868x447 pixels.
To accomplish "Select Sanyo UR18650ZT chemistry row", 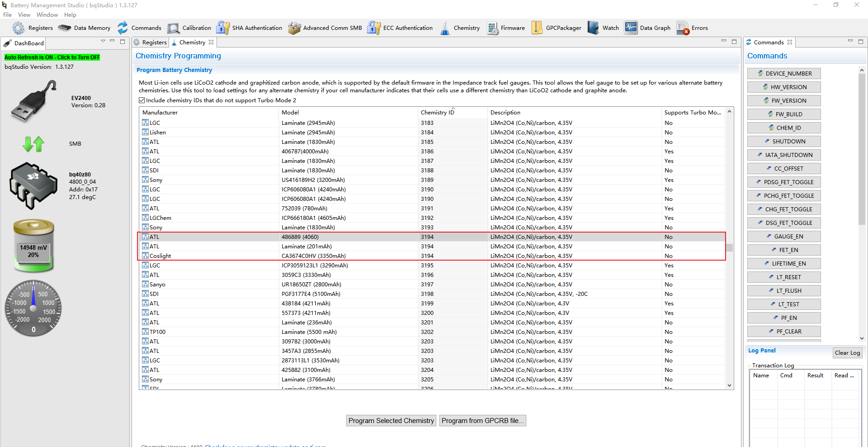I will pos(432,285).
